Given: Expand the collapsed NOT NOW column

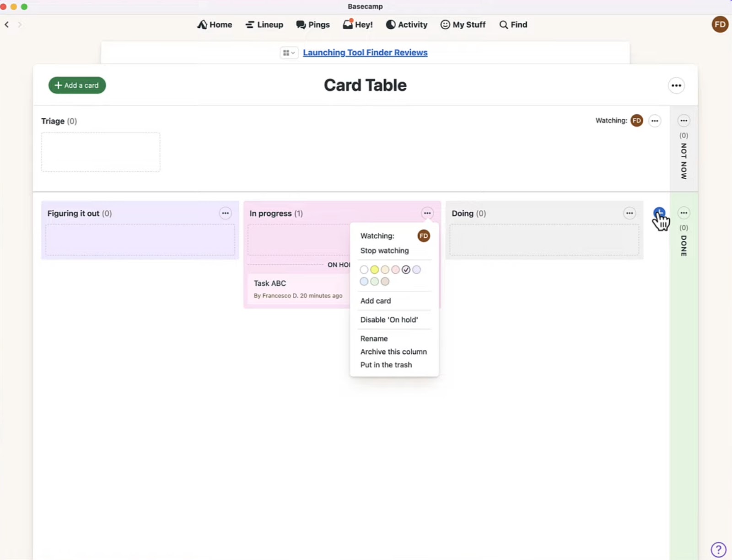Looking at the screenshot, I should click(x=684, y=161).
